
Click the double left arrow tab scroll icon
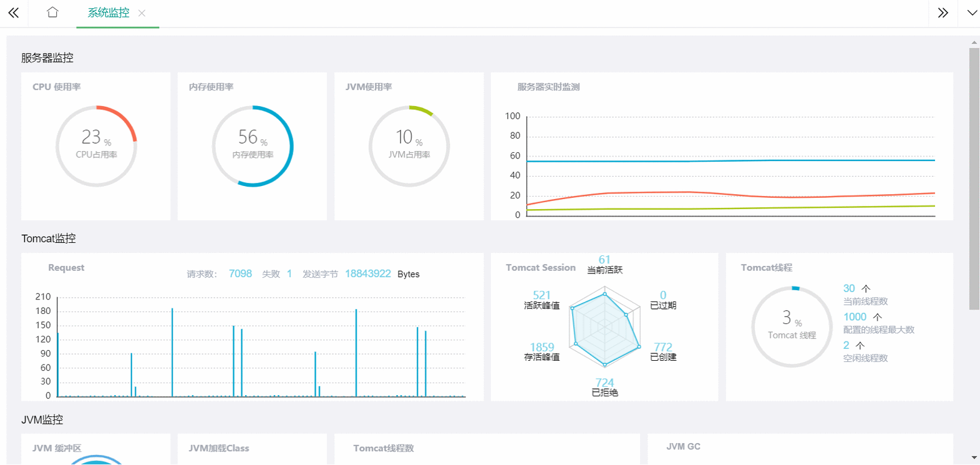[x=14, y=12]
